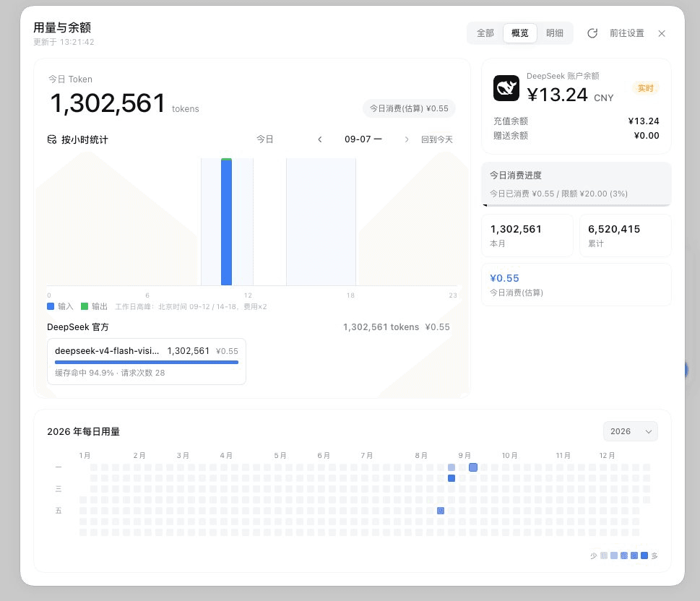
Task: Switch to the 明细 tab
Action: pyautogui.click(x=555, y=33)
